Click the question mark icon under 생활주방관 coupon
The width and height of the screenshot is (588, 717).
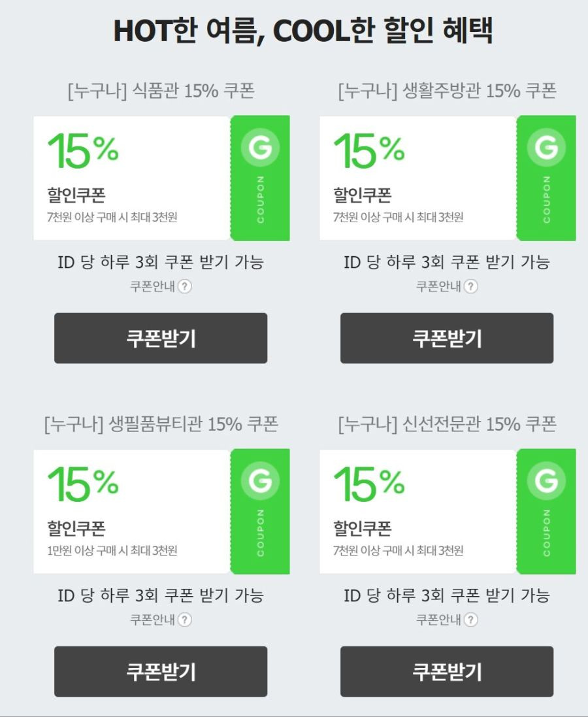pyautogui.click(x=471, y=286)
